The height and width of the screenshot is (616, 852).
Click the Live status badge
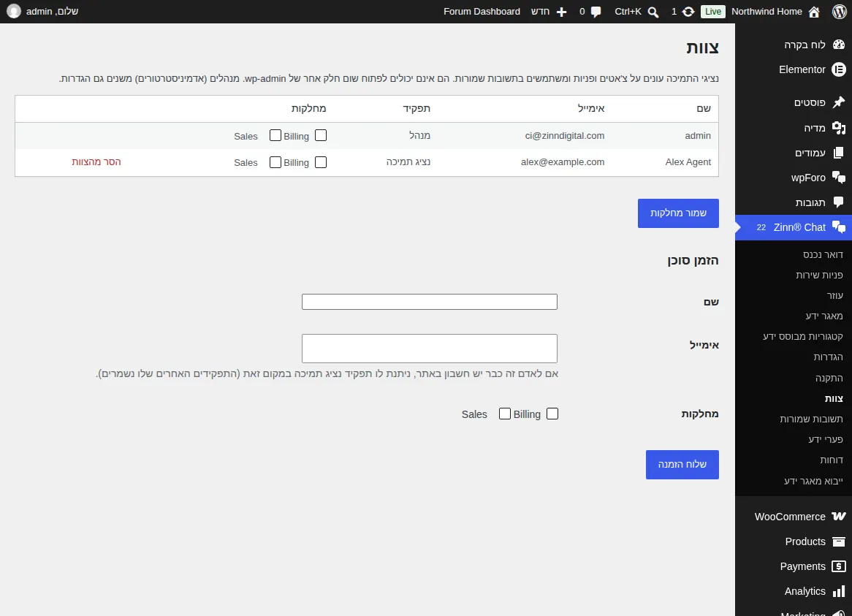(713, 12)
